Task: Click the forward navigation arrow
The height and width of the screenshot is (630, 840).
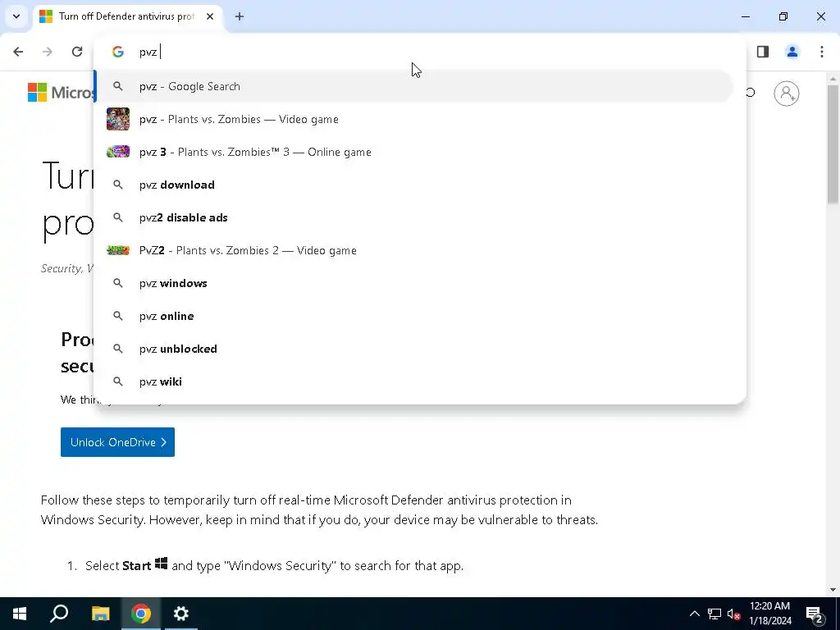Action: click(x=48, y=52)
